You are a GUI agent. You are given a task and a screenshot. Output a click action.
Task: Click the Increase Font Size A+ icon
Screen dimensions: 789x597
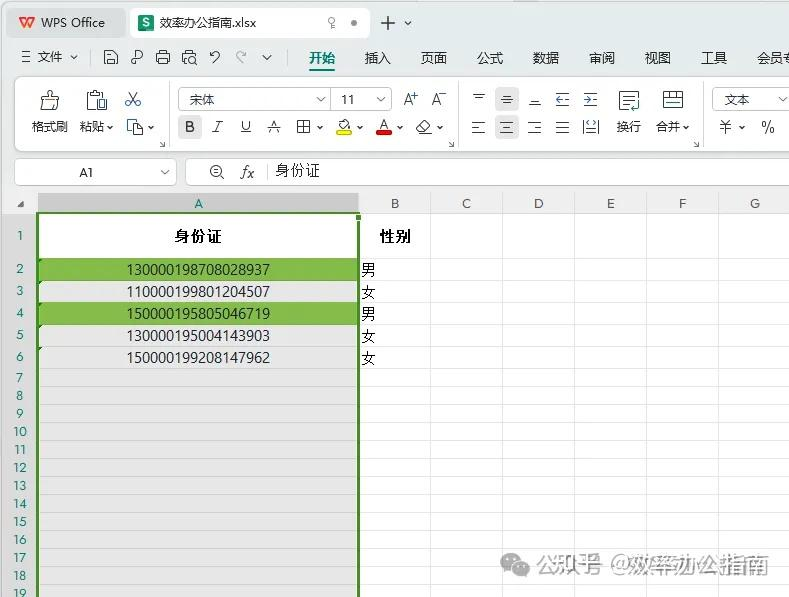click(411, 99)
